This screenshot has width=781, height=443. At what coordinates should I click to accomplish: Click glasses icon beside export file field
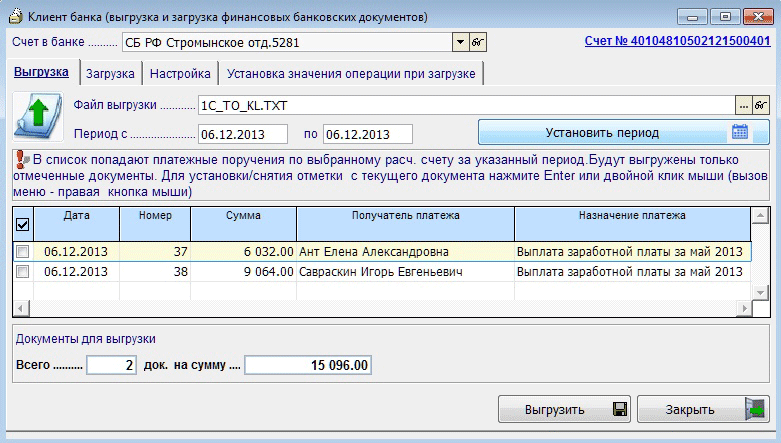pyautogui.click(x=761, y=105)
